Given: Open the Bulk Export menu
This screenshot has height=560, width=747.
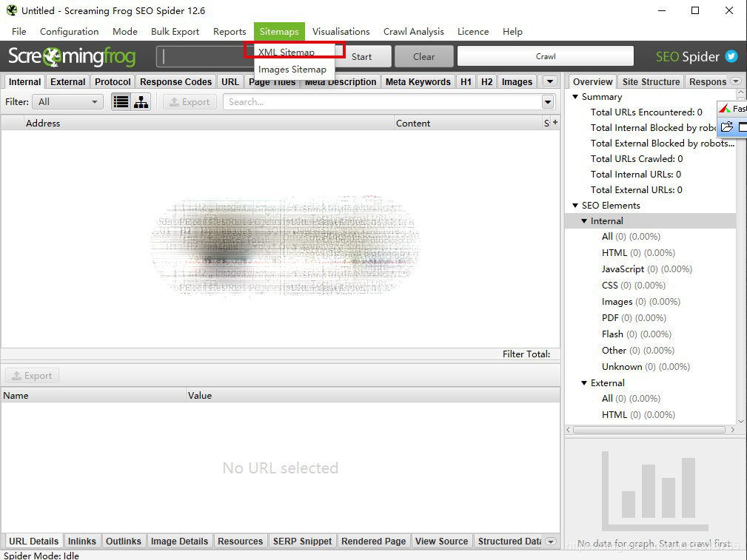Looking at the screenshot, I should pos(175,31).
